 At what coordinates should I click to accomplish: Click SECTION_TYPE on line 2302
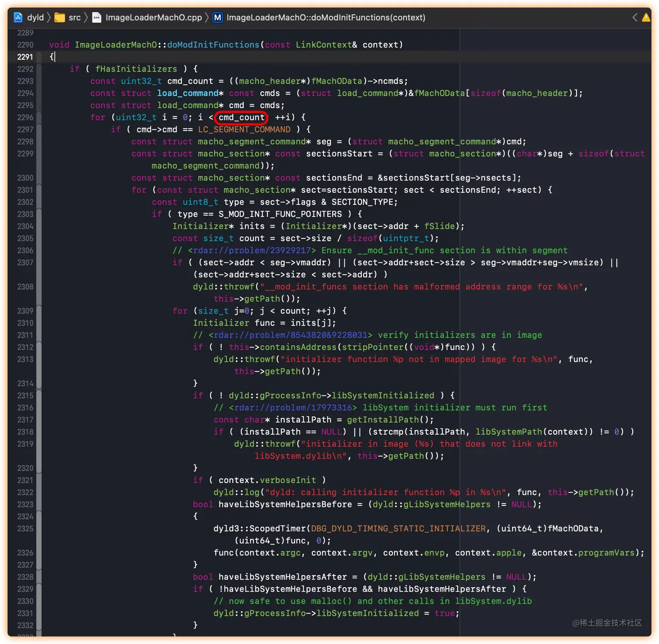[363, 202]
